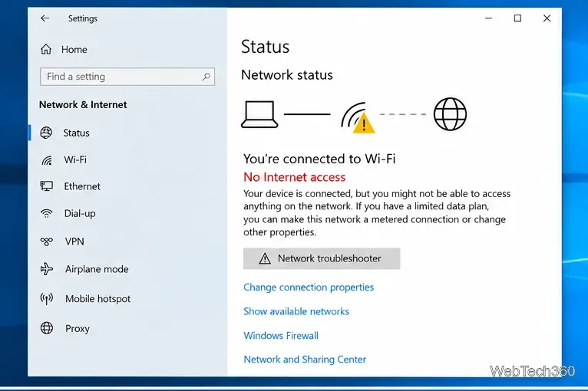Open Change connection properties link

pos(309,287)
